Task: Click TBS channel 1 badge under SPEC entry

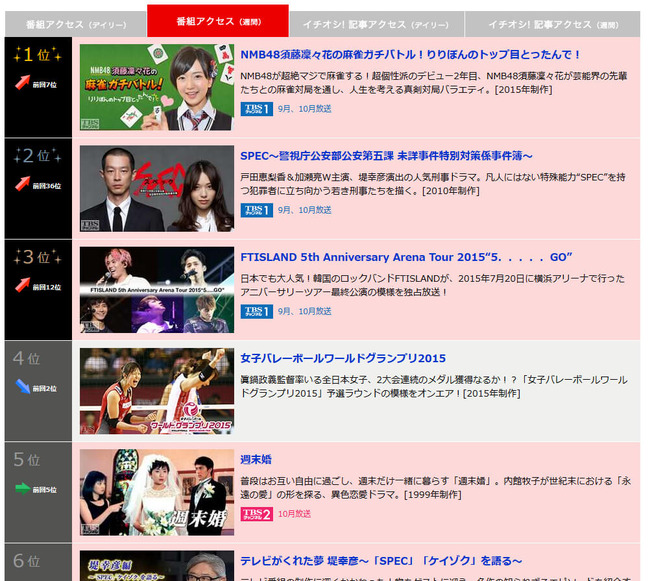Action: point(257,210)
